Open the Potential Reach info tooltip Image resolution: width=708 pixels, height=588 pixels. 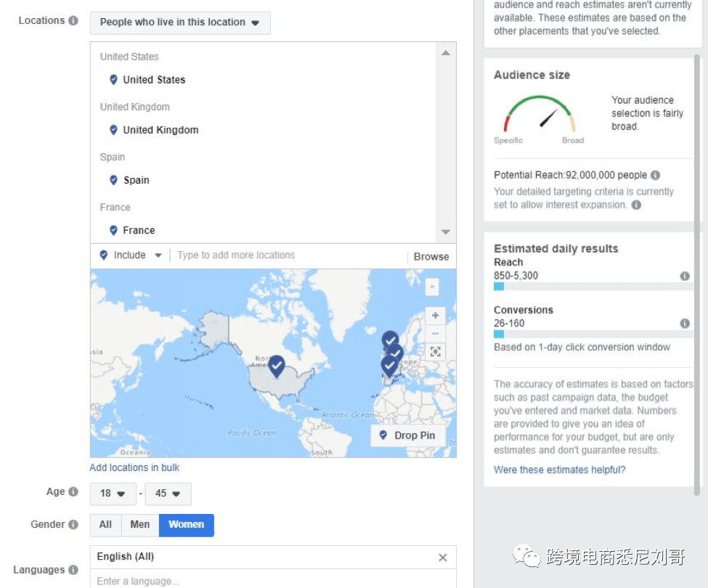point(655,175)
